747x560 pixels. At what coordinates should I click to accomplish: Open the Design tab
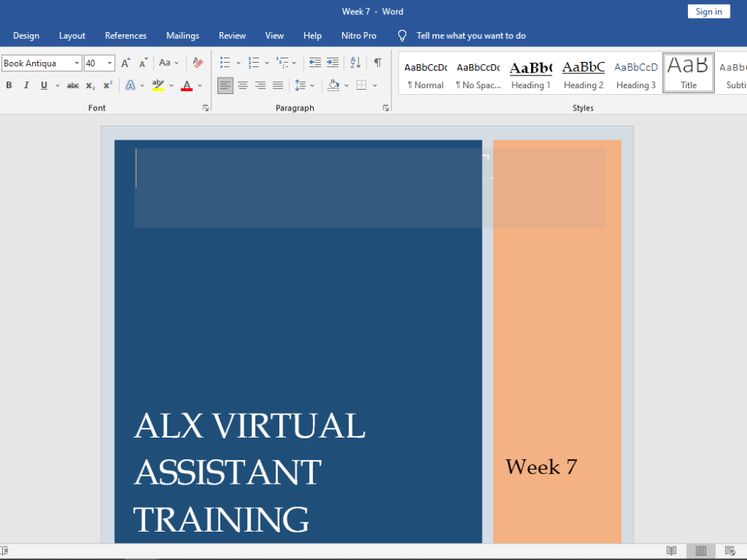[x=26, y=36]
